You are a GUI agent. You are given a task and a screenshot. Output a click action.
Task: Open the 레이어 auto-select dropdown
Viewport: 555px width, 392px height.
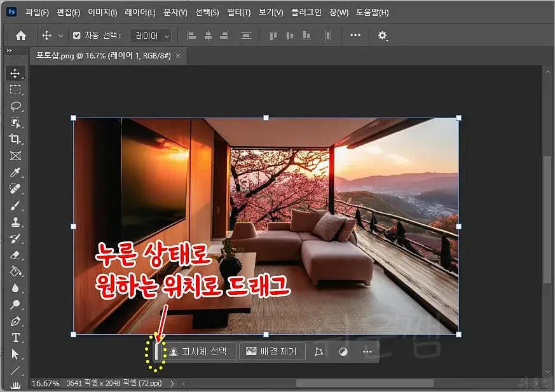[151, 36]
